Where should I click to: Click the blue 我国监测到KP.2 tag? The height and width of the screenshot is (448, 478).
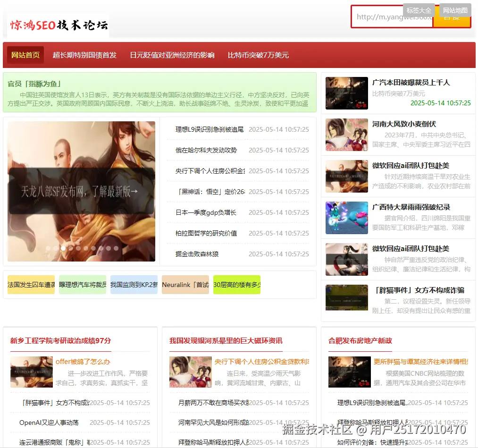pos(134,285)
